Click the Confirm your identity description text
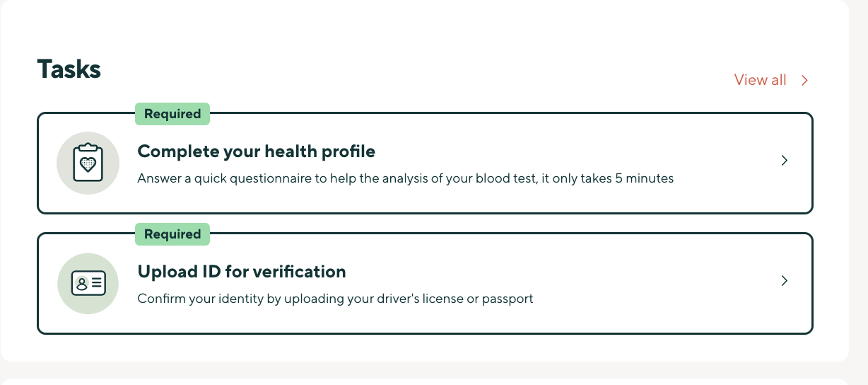The width and height of the screenshot is (868, 385). tap(335, 299)
